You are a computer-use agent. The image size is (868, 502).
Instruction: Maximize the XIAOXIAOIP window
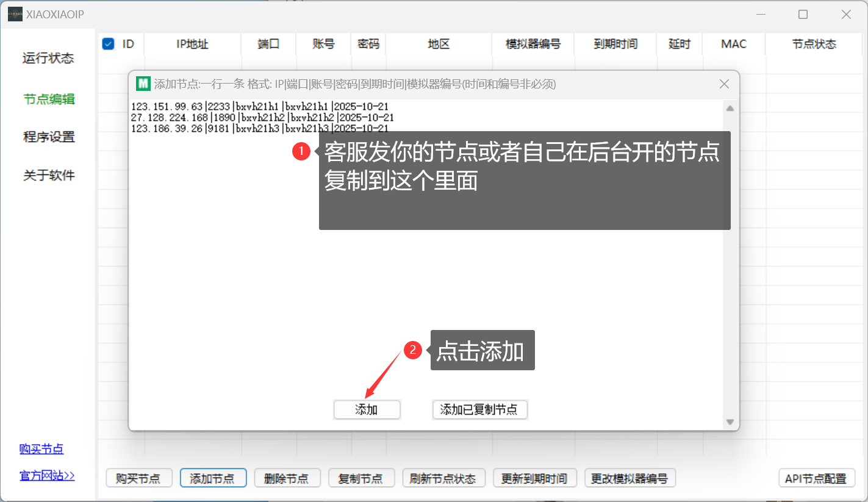(803, 15)
